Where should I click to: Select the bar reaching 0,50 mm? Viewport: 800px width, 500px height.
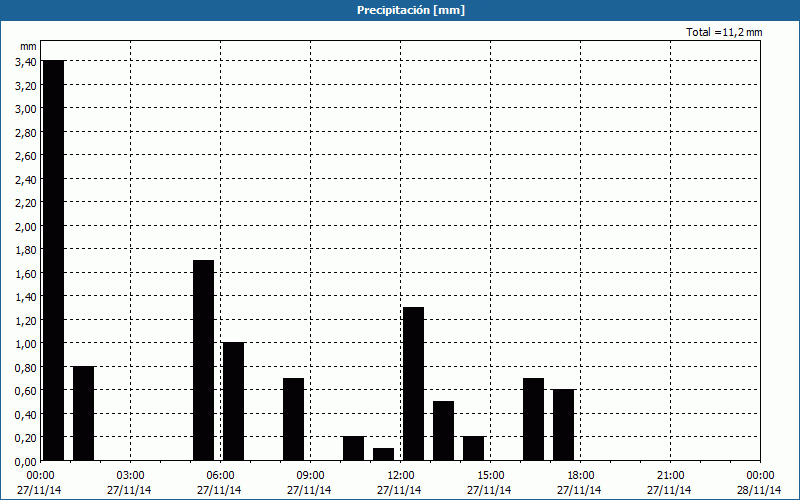tap(443, 431)
